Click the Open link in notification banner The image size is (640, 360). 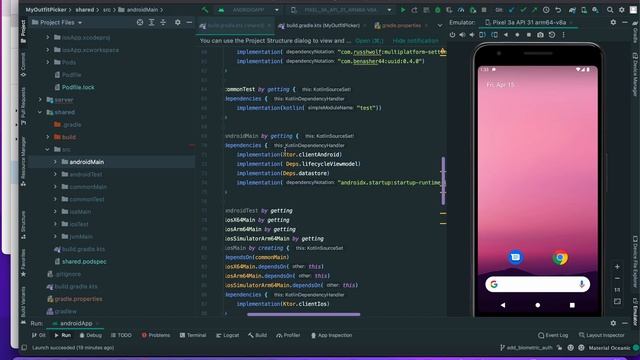point(369,41)
